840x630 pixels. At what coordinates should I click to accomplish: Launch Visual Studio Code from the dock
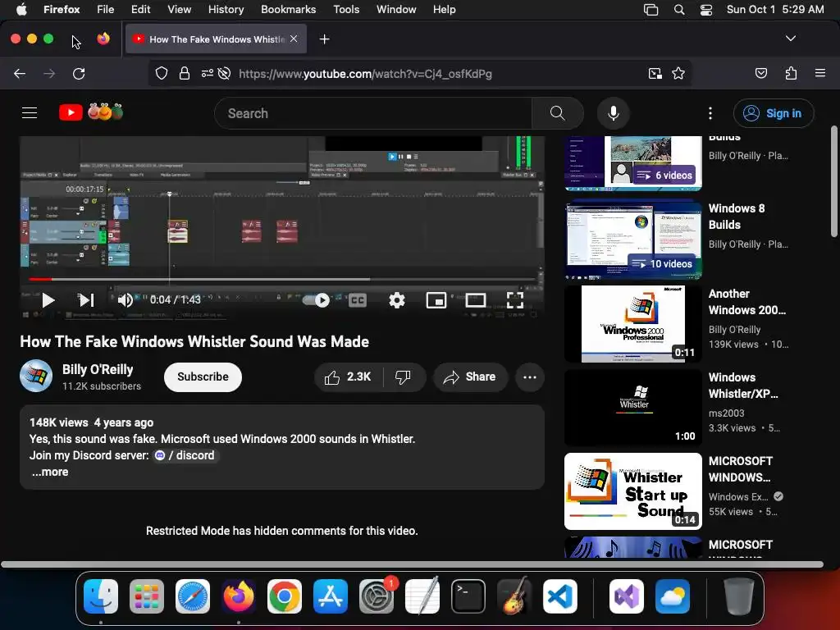click(559, 596)
